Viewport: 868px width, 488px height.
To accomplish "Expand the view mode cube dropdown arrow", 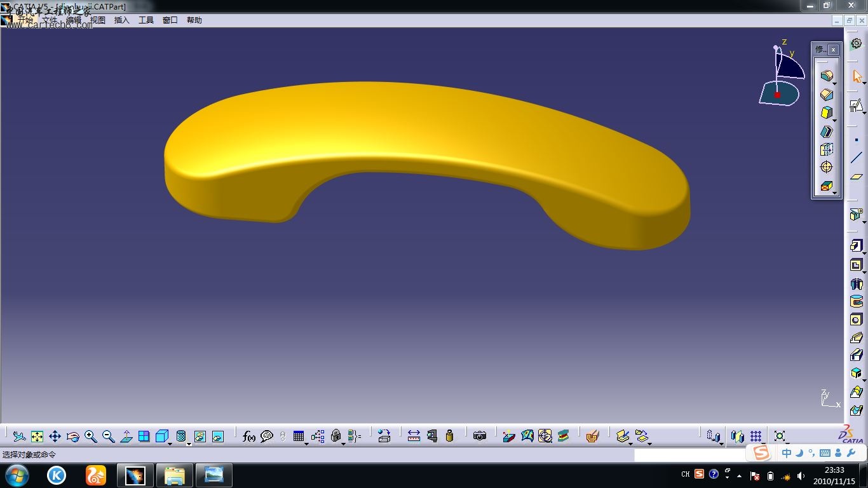I will pyautogui.click(x=171, y=443).
